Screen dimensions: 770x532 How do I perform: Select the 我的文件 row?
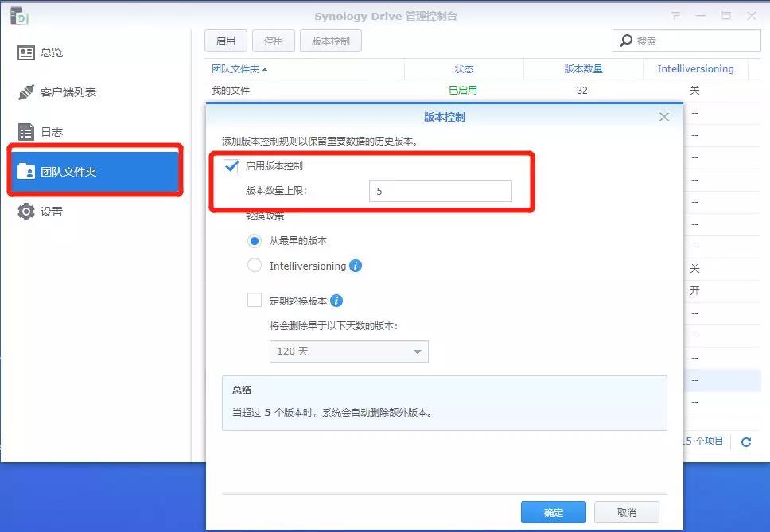482,91
